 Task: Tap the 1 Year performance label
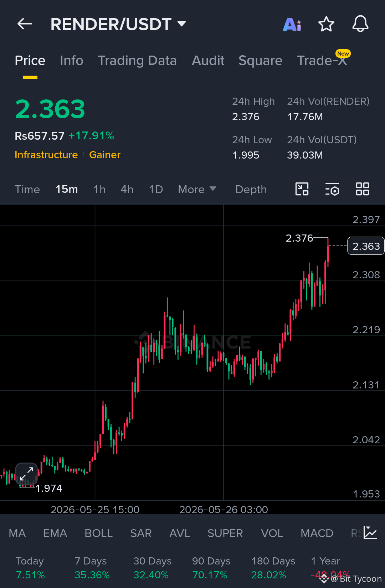[325, 561]
